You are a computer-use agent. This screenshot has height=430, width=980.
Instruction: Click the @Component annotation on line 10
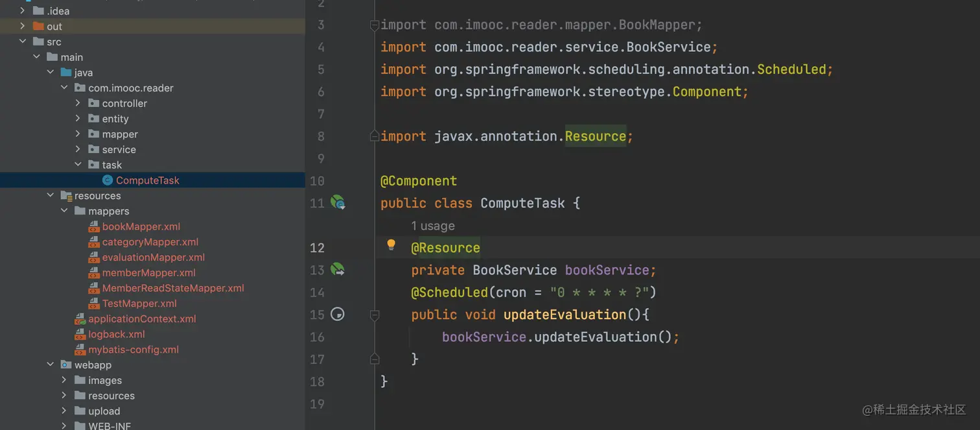(x=419, y=181)
